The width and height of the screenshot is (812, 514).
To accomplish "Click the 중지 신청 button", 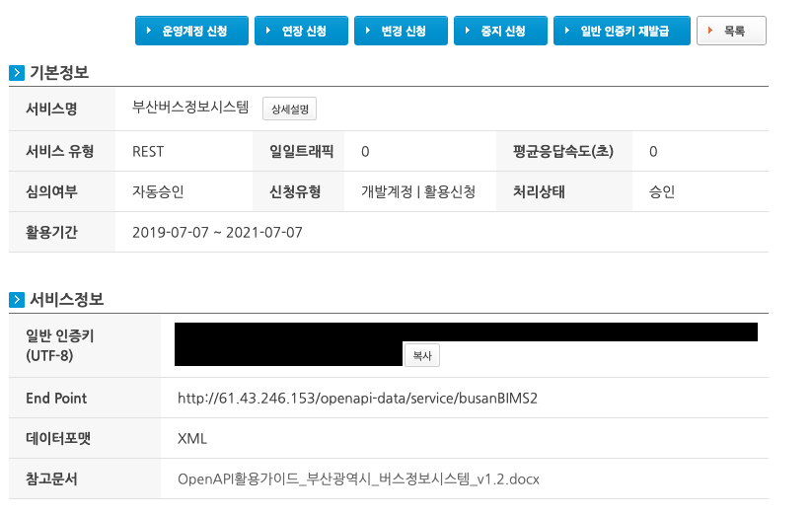I will 500,31.
